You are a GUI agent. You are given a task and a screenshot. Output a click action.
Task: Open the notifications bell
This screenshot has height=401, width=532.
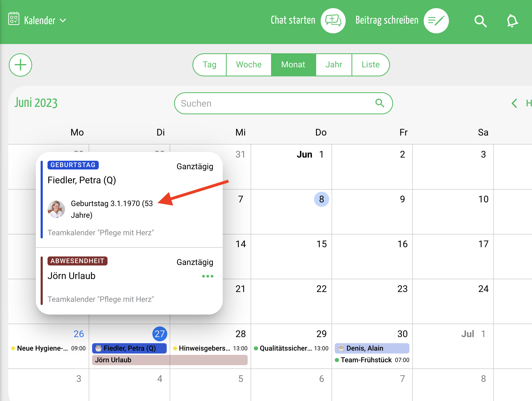coord(512,21)
